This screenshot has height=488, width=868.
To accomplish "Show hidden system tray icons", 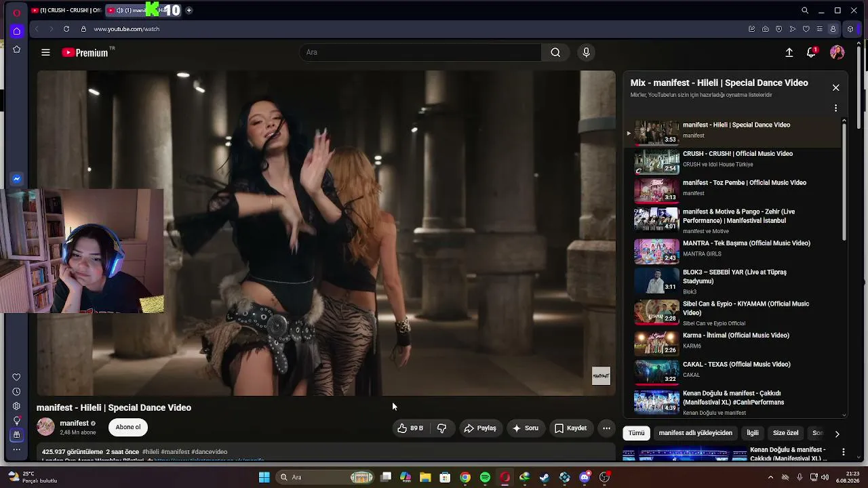I will tap(770, 477).
